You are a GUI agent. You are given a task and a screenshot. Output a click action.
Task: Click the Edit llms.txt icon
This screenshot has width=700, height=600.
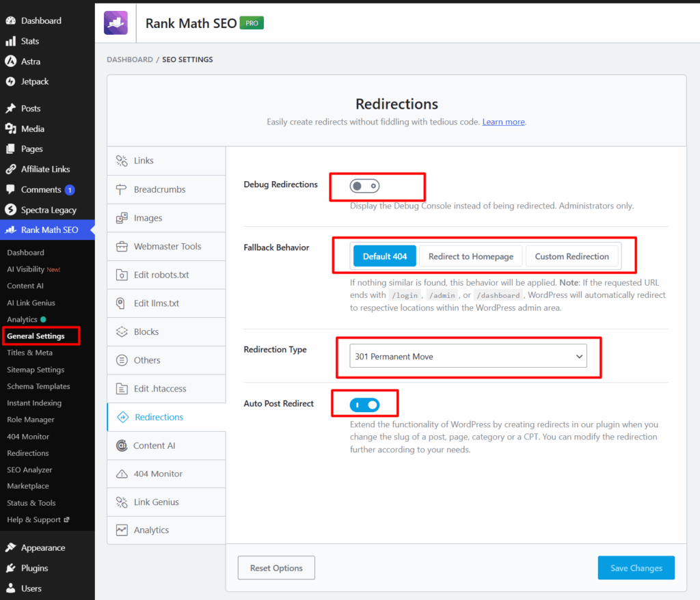120,303
